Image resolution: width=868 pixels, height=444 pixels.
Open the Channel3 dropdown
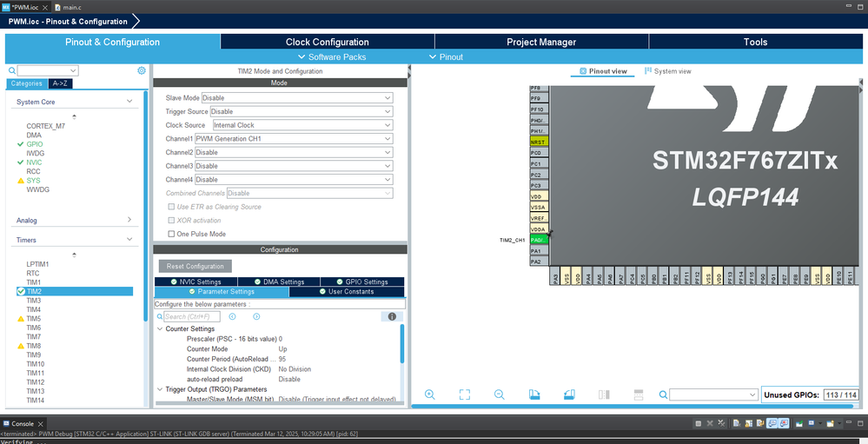[x=294, y=166]
